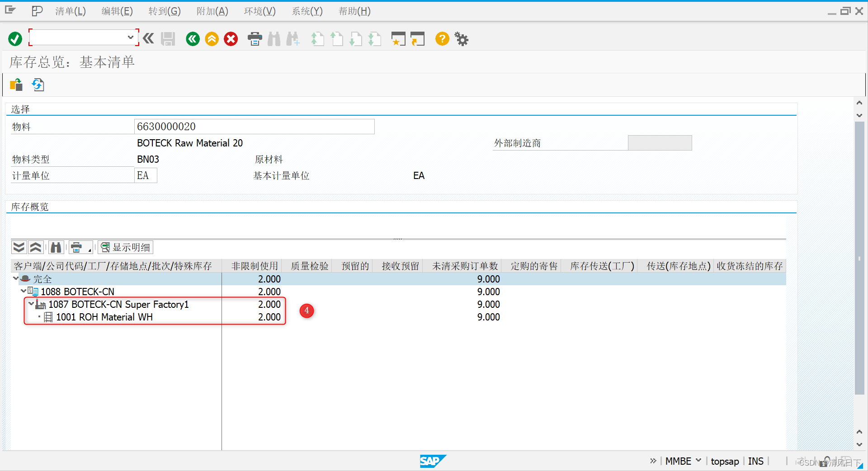Screen dimensions: 868x471
Task: Go to the previous page icon
Action: pyautogui.click(x=336, y=39)
